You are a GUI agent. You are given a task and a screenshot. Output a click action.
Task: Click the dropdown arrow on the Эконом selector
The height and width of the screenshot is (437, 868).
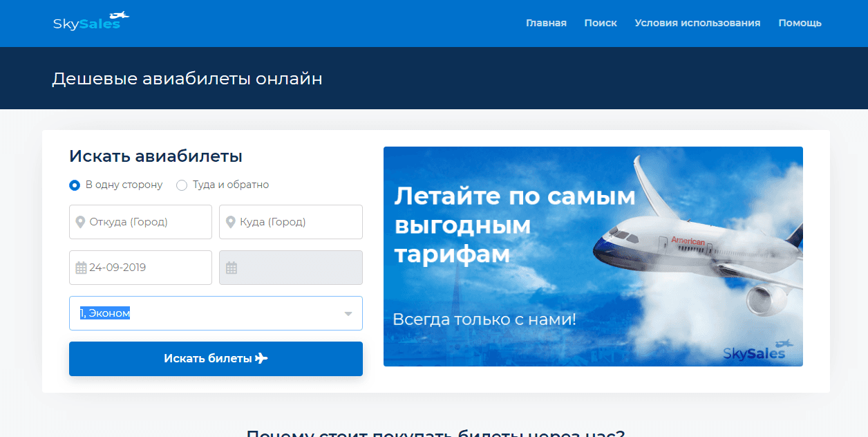coord(348,313)
